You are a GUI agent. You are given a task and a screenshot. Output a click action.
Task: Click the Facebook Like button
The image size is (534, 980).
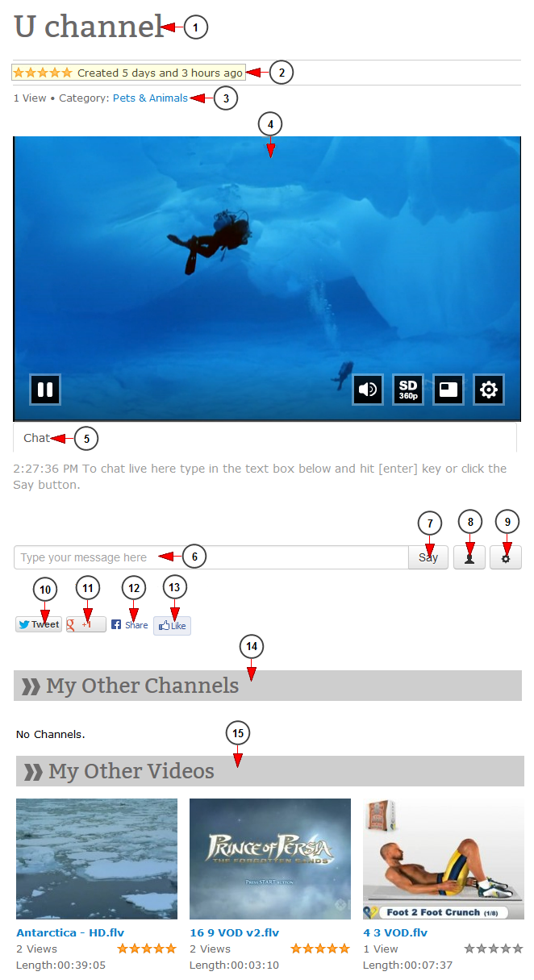pos(172,625)
